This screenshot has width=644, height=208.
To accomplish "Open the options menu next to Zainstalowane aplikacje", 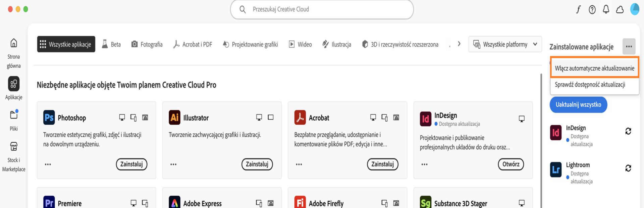I will [629, 47].
